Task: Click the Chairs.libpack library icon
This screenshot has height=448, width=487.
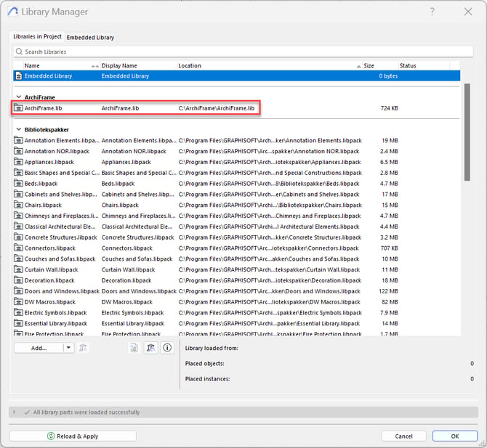Action: coord(19,205)
